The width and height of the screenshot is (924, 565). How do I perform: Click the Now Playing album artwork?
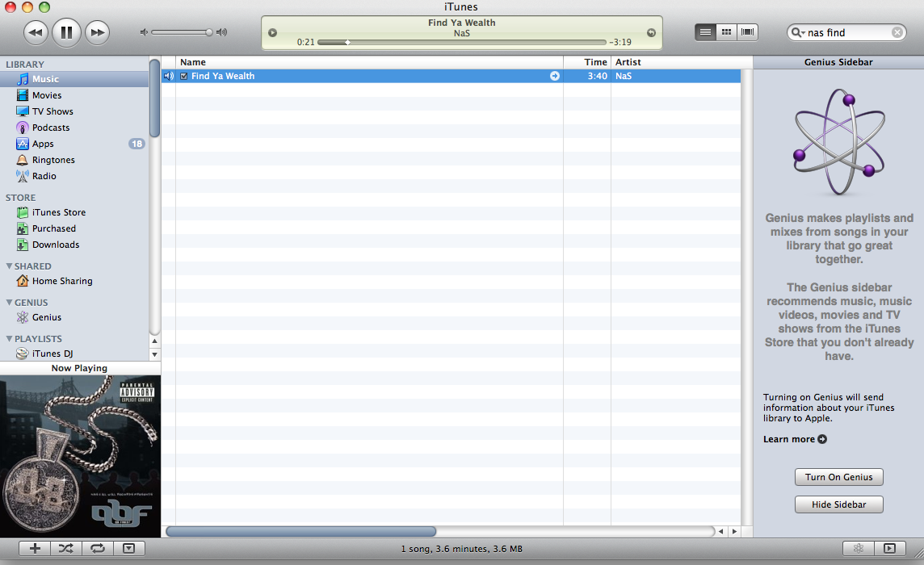[80, 456]
